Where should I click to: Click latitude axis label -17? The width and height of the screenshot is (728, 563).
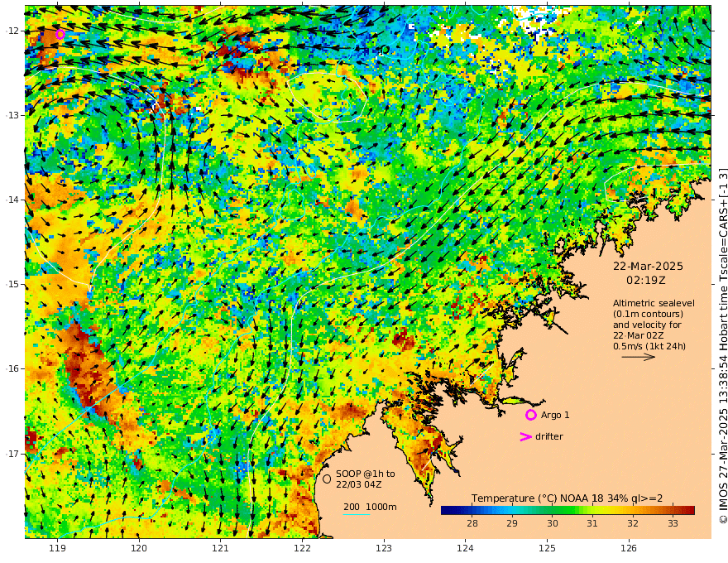(x=13, y=454)
